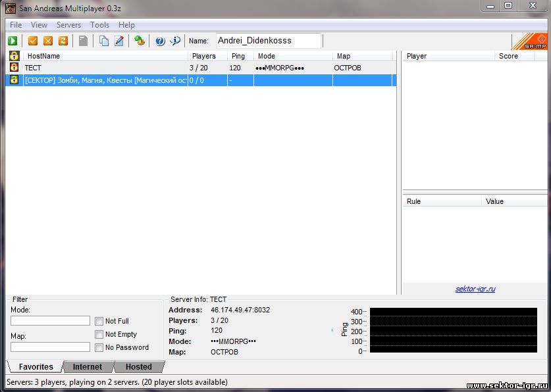Viewport: 551px width, 392px height.
Task: Select the ТЕСТ server row
Action: 201,67
